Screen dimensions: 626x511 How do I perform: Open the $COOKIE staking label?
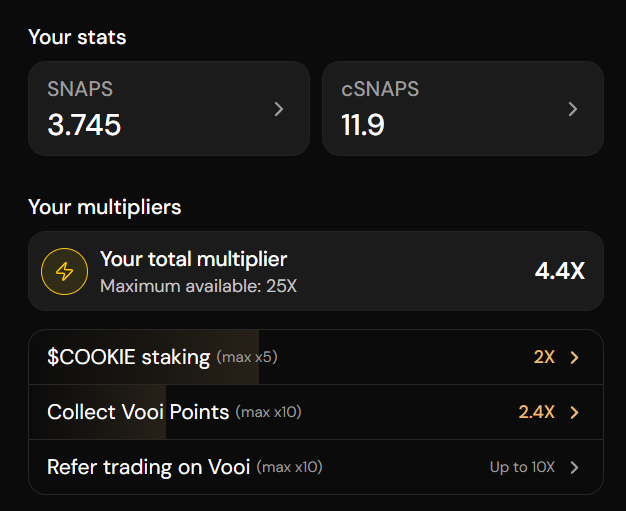[128, 357]
